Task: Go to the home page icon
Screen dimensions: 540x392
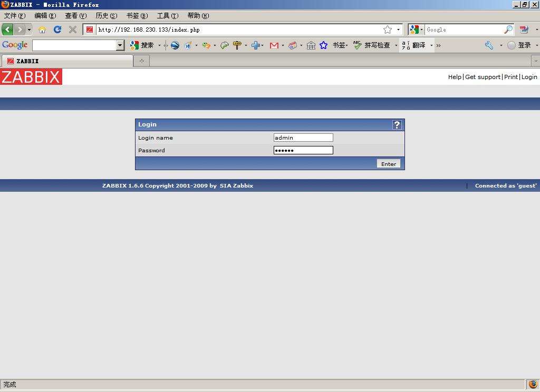Action: (x=42, y=30)
